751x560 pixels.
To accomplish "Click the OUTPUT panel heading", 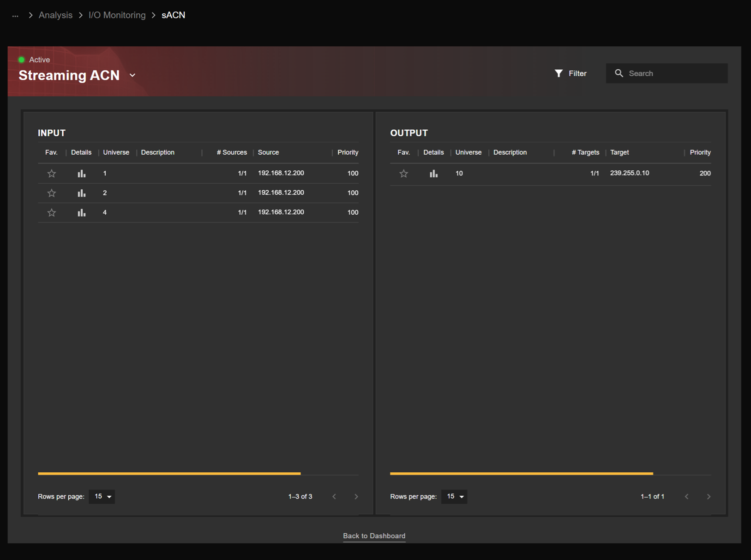I will coord(409,133).
